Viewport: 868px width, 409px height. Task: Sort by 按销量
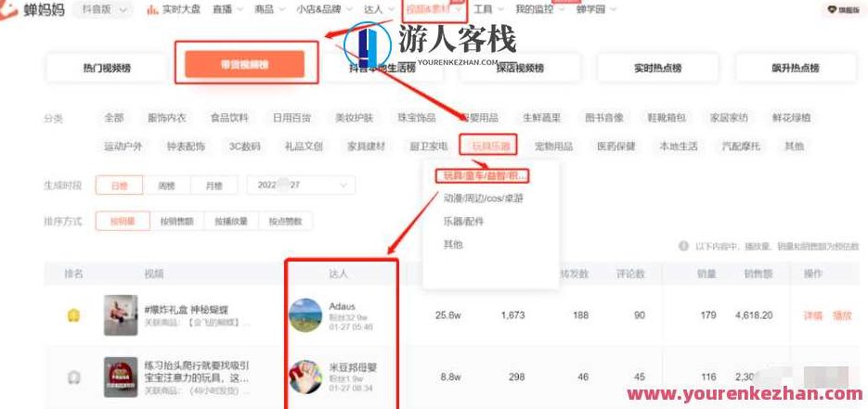pyautogui.click(x=123, y=221)
